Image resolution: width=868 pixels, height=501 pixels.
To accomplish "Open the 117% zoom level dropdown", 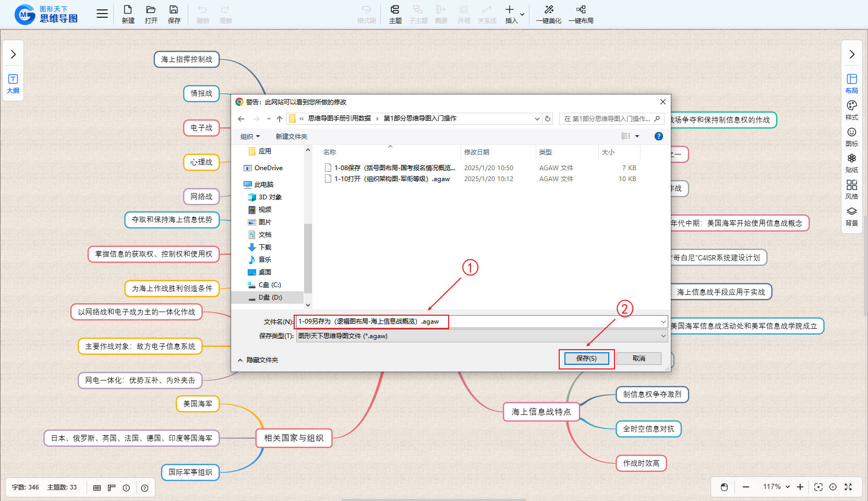I will 776,487.
